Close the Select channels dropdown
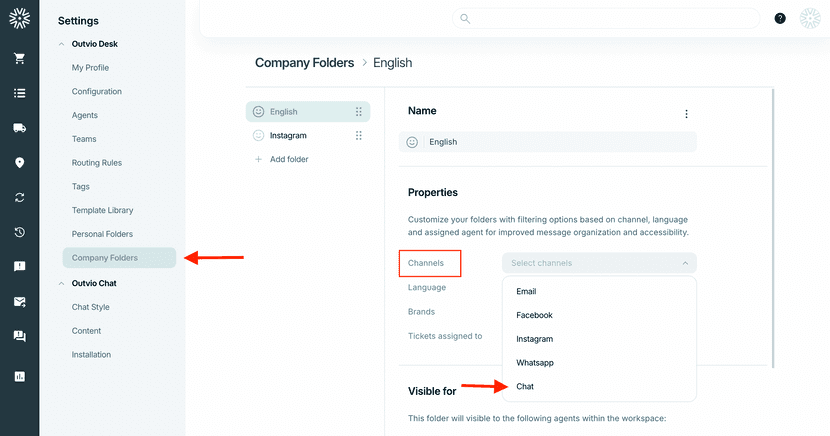830x436 pixels. [685, 263]
